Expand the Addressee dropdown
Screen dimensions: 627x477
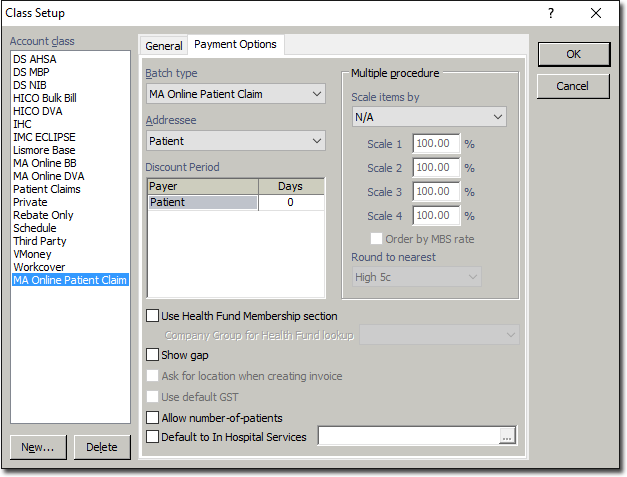tap(235, 142)
